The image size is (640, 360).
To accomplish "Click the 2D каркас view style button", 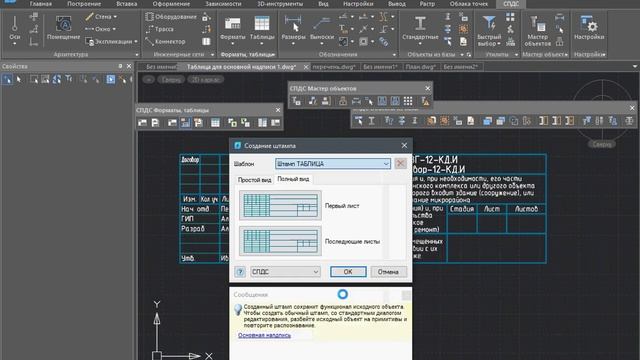I will [x=206, y=80].
